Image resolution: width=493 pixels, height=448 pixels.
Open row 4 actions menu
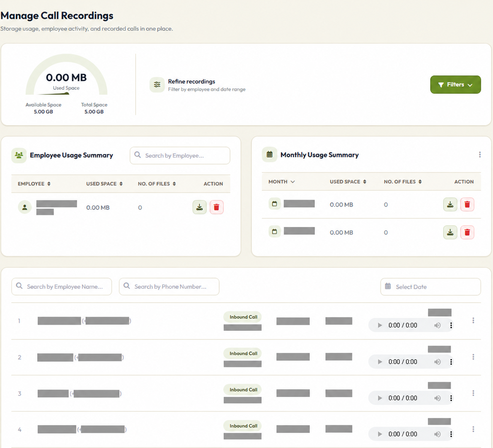click(473, 429)
